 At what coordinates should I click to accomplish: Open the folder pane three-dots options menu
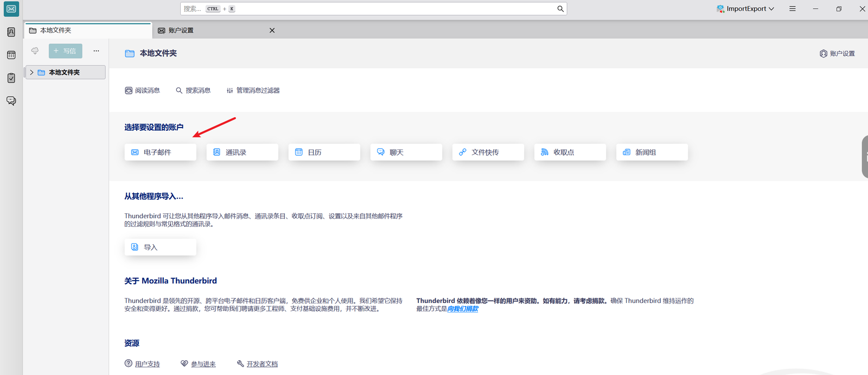click(96, 51)
